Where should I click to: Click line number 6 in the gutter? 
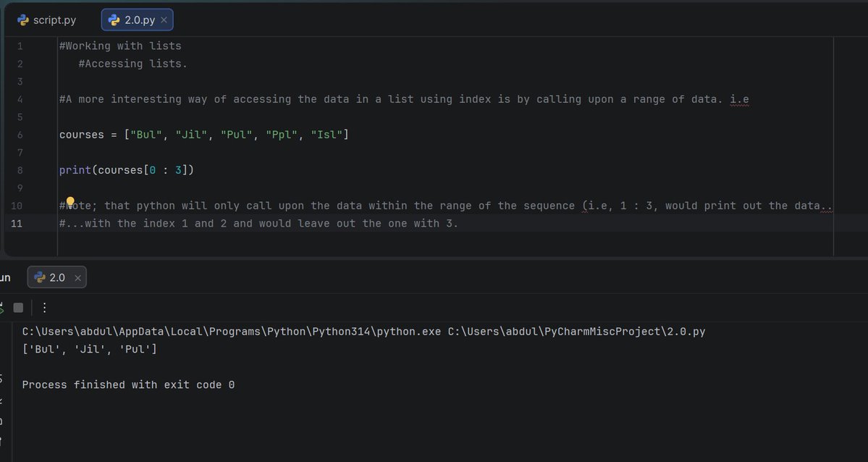point(20,135)
